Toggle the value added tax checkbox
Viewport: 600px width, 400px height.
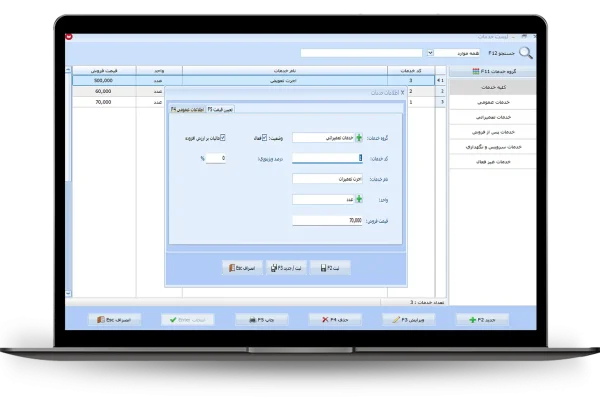click(223, 137)
